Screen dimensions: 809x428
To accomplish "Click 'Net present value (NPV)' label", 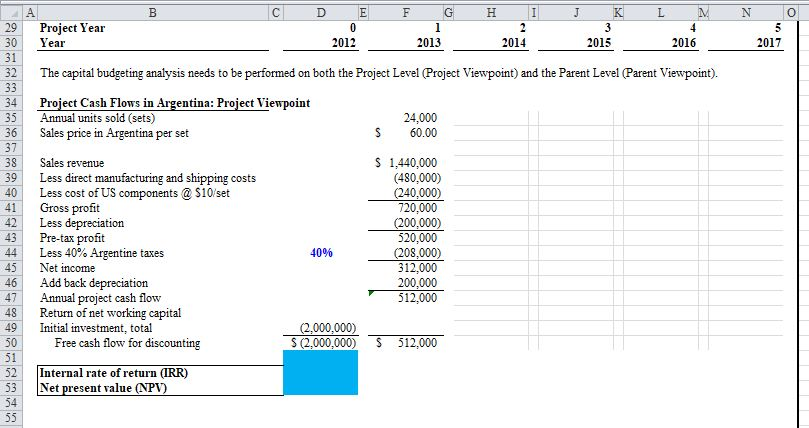I will coord(104,387).
